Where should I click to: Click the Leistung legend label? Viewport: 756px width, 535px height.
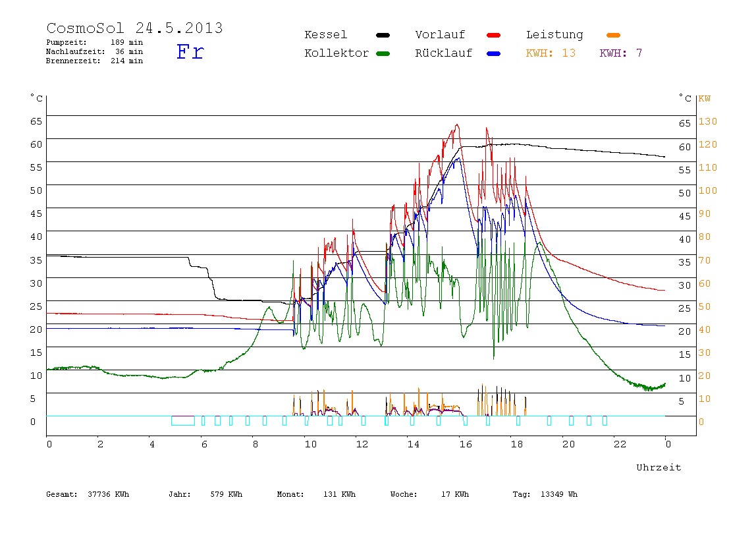tap(554, 35)
